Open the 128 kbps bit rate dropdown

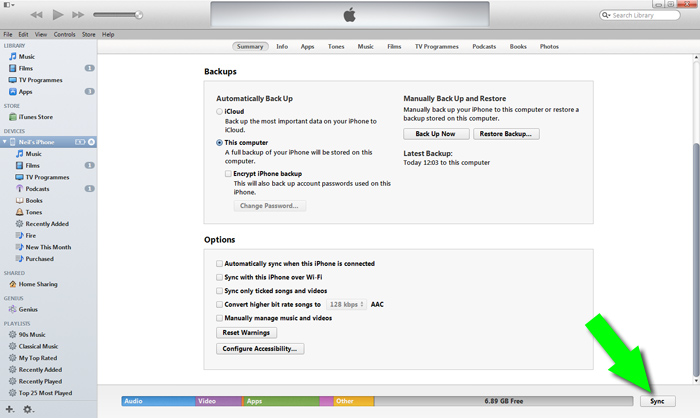click(x=346, y=304)
